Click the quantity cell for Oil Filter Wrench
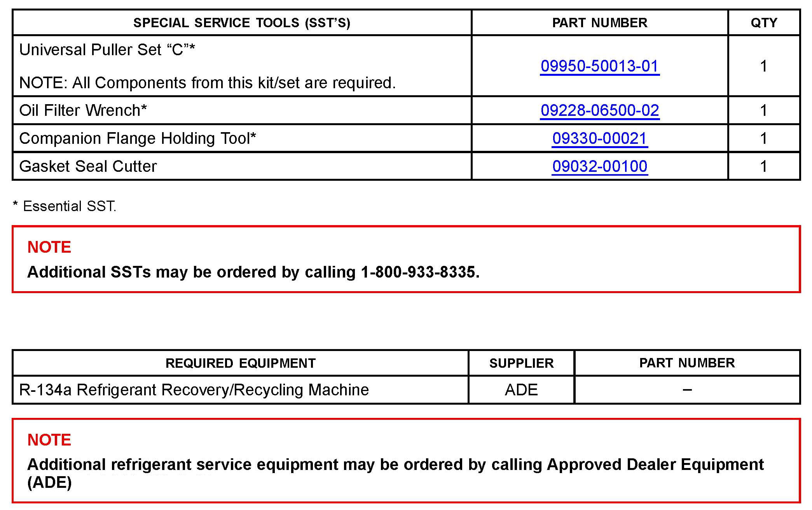 coord(764,110)
